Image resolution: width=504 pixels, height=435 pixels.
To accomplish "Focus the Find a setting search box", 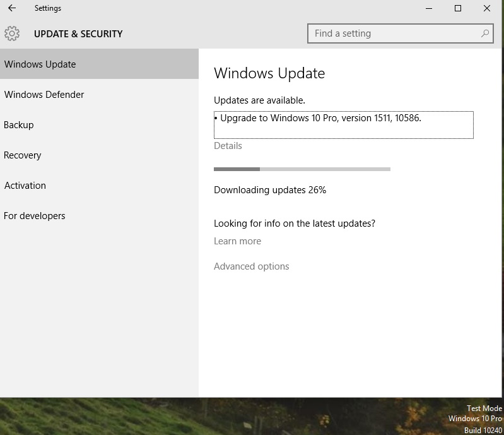I will point(400,33).
